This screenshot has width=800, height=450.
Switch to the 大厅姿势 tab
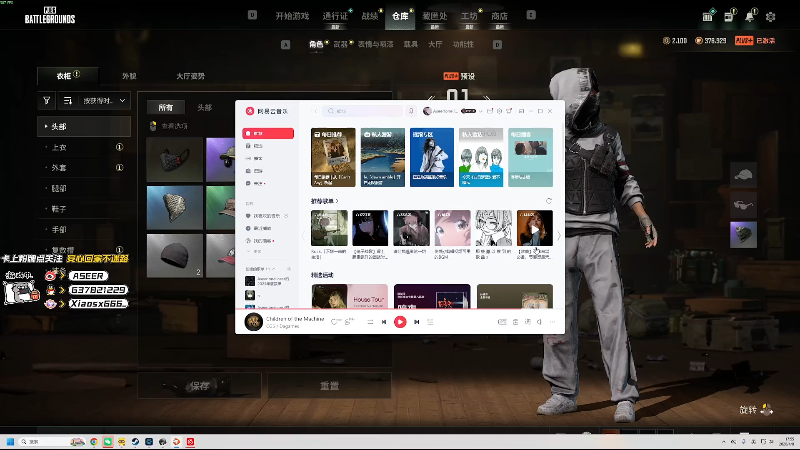[x=190, y=76]
